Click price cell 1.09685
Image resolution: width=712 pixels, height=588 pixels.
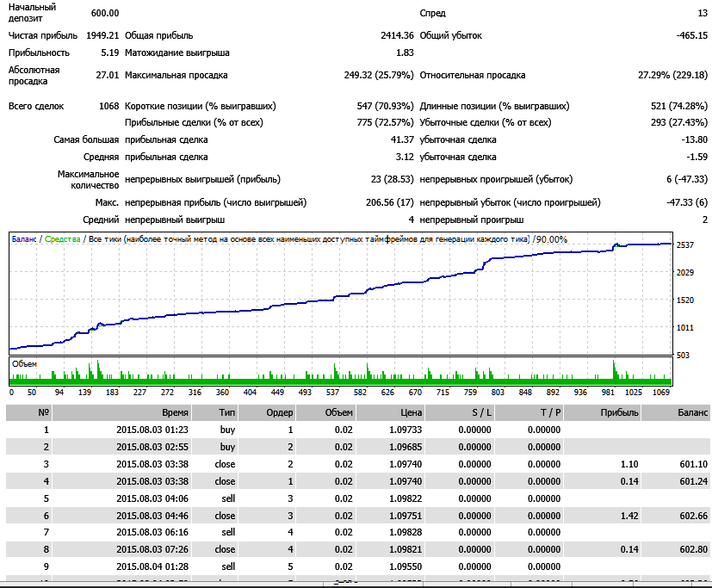coord(406,448)
